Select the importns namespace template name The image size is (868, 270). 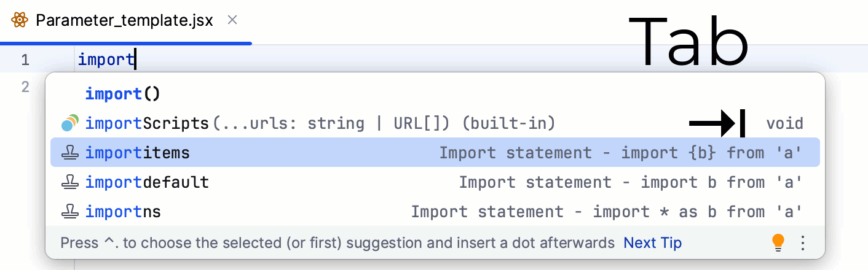123,212
